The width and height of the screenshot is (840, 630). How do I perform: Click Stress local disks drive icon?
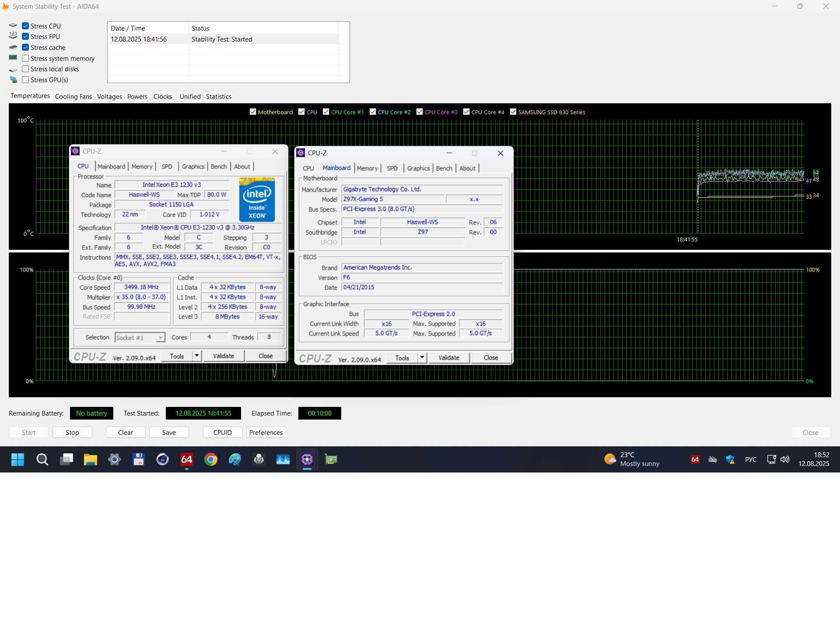pyautogui.click(x=13, y=70)
